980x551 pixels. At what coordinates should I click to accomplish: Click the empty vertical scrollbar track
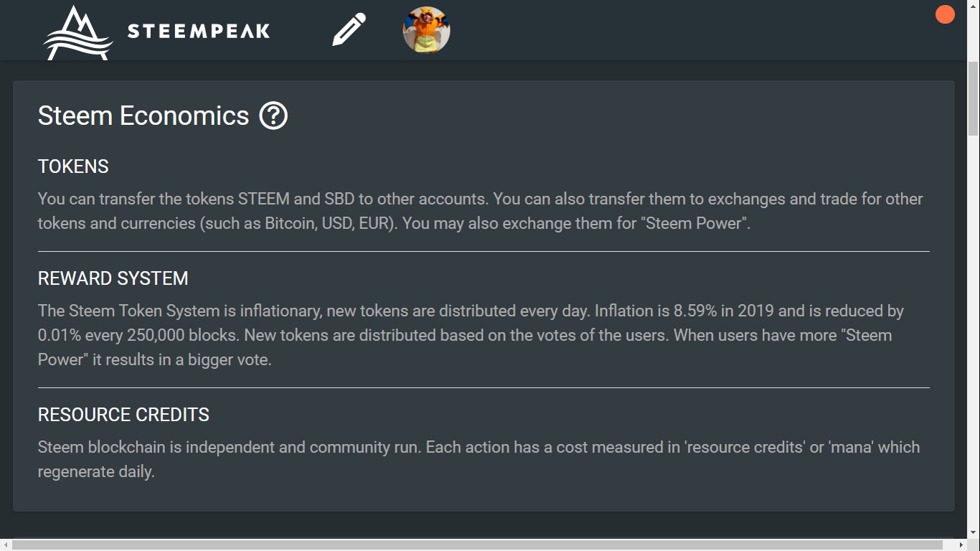point(974,330)
